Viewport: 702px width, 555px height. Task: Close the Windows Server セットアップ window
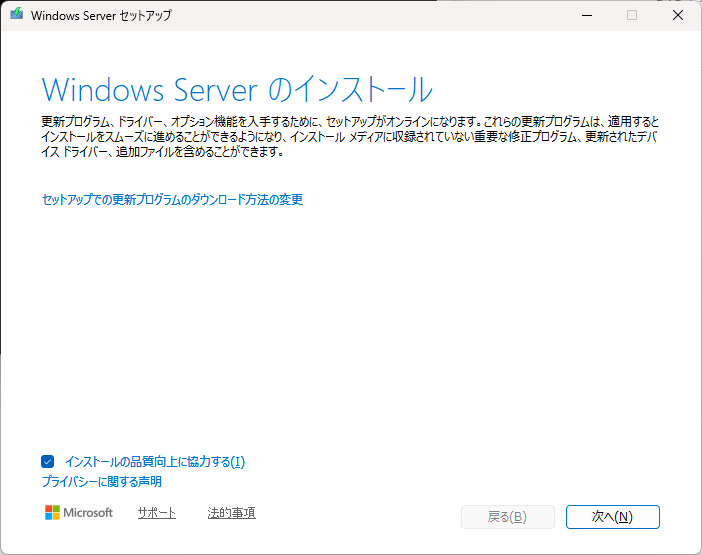pyautogui.click(x=678, y=15)
